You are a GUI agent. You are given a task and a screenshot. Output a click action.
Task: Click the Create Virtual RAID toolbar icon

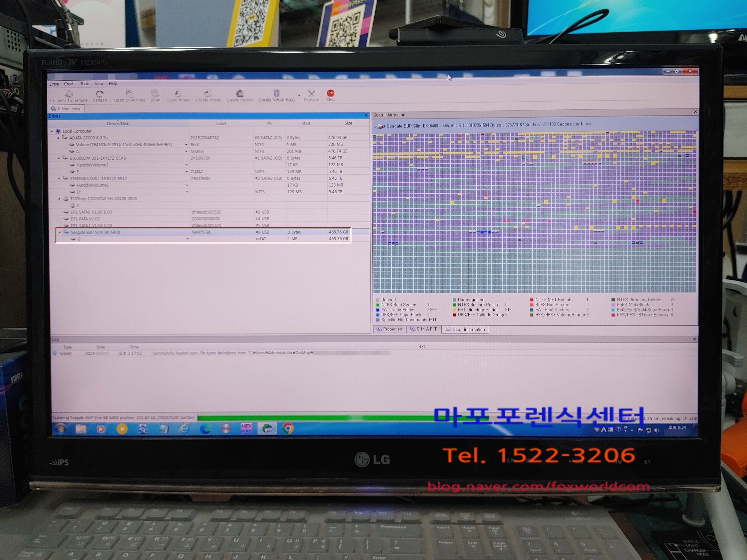coord(277,93)
